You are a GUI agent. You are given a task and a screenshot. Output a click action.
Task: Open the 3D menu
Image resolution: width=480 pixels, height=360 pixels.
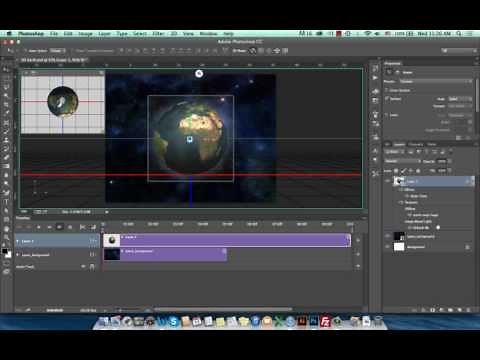click(174, 34)
